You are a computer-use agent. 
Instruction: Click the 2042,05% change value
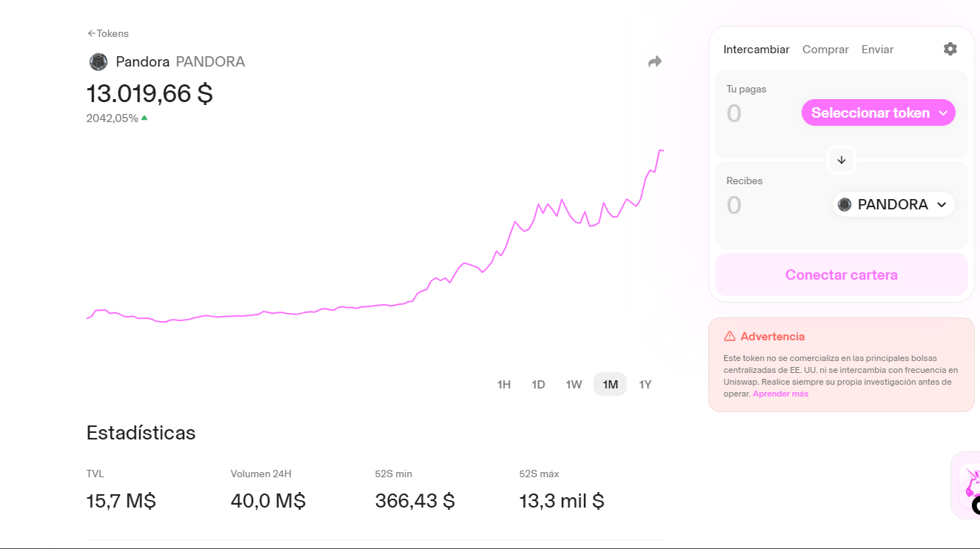pyautogui.click(x=113, y=118)
